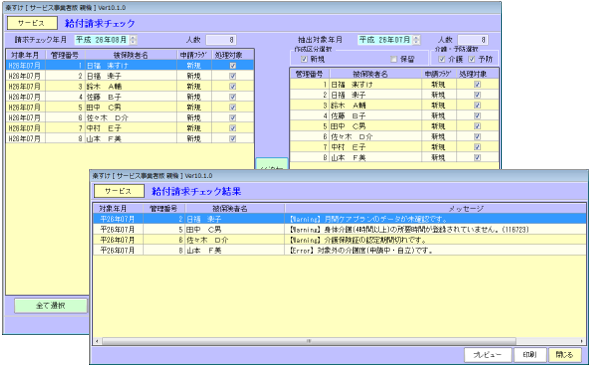Click サービス button in 給付請求チェック window
This screenshot has height=367, width=591.
coord(32,23)
